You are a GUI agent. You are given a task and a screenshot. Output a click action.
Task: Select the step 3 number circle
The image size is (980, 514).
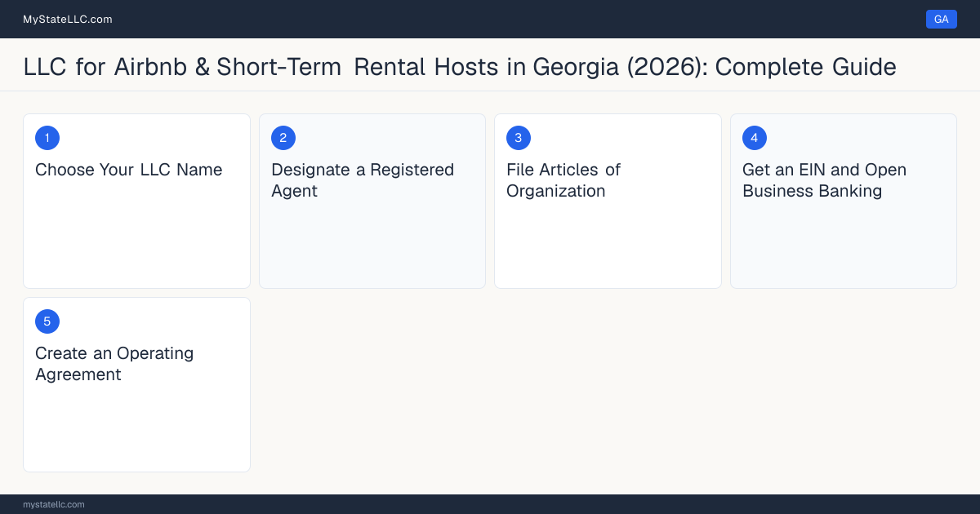[x=519, y=138]
